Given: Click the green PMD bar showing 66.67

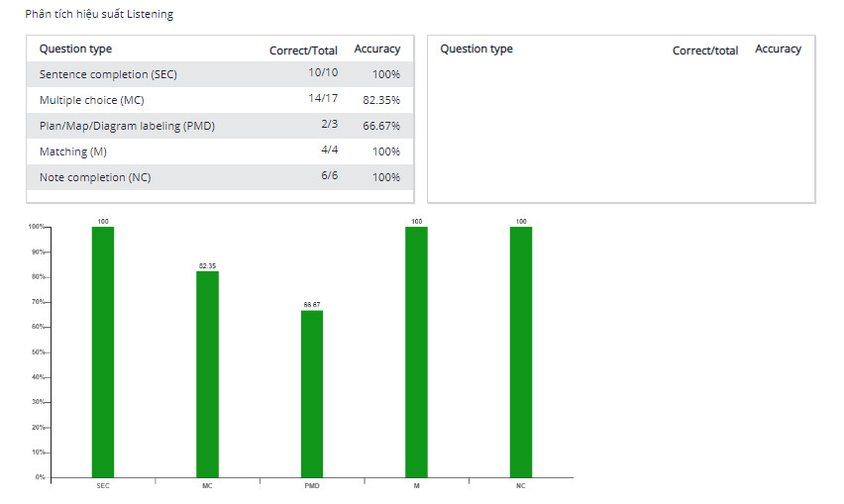Looking at the screenshot, I should point(312,394).
